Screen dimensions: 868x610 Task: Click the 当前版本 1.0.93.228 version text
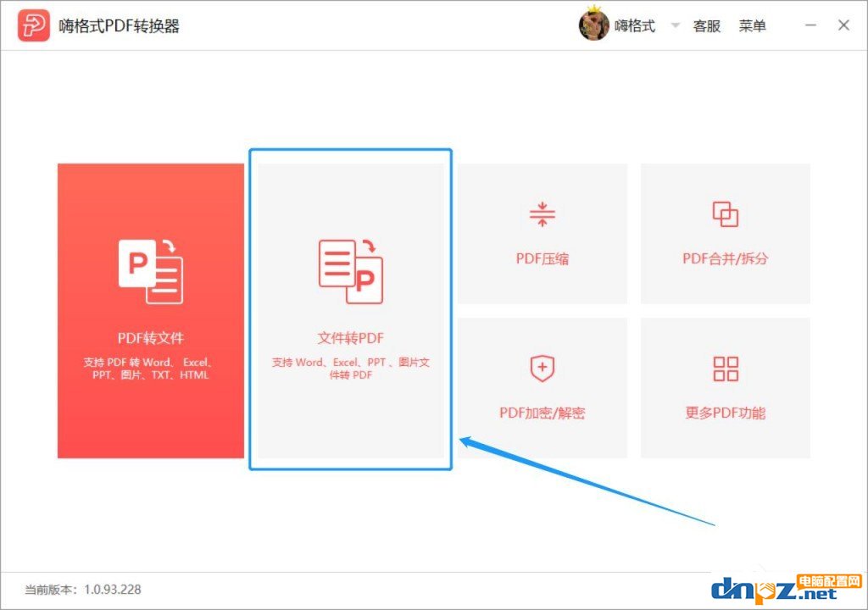pos(82,590)
